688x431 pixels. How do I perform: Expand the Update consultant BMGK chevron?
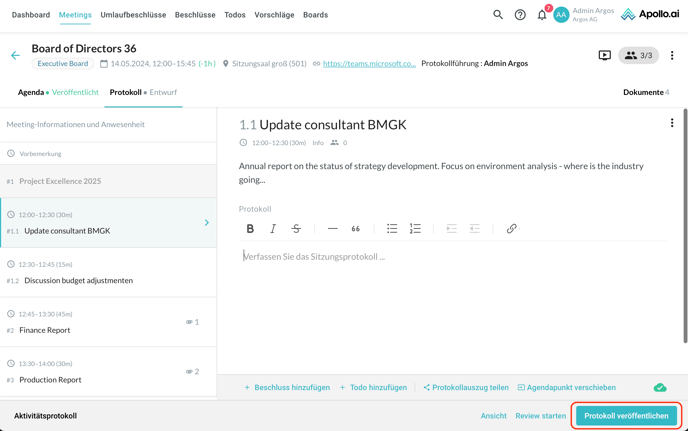[207, 223]
